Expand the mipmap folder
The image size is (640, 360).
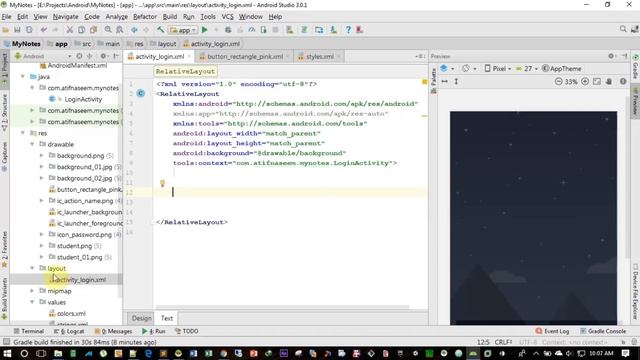[x=32, y=291]
